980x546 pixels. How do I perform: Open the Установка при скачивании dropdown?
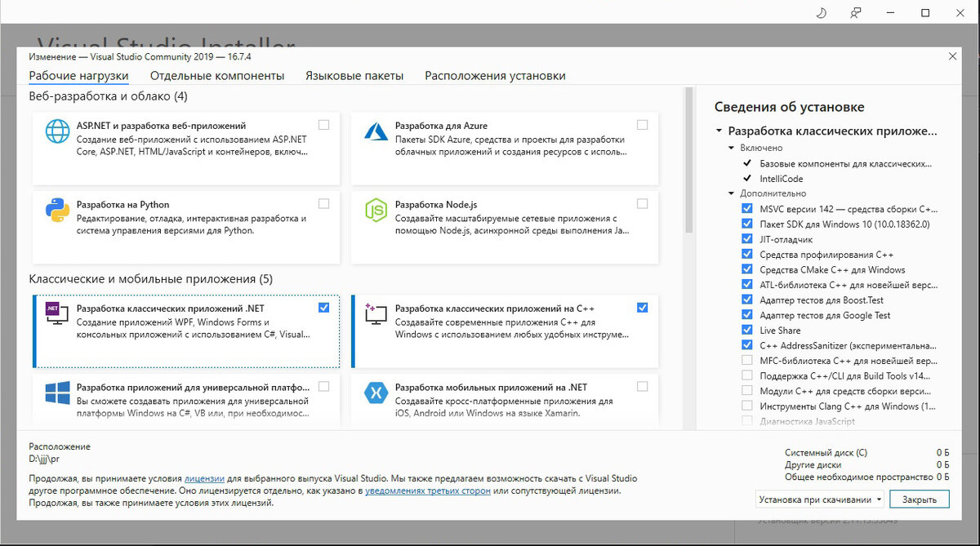point(820,499)
